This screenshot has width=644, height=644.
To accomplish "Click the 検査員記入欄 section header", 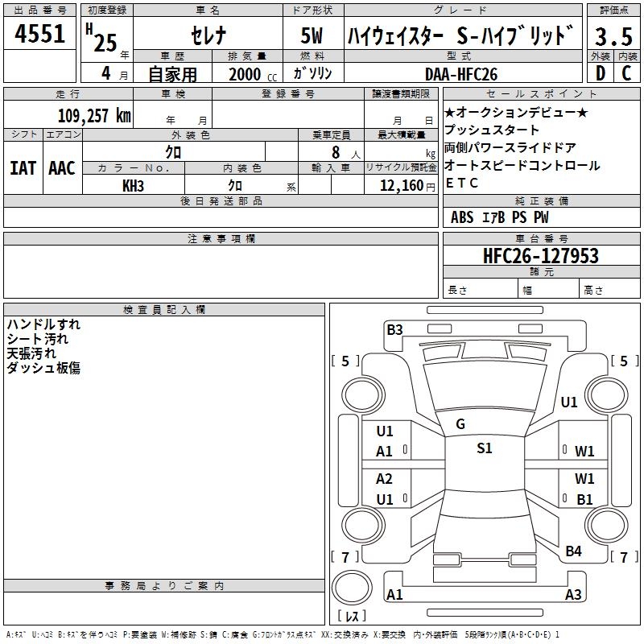I will 164,310.
